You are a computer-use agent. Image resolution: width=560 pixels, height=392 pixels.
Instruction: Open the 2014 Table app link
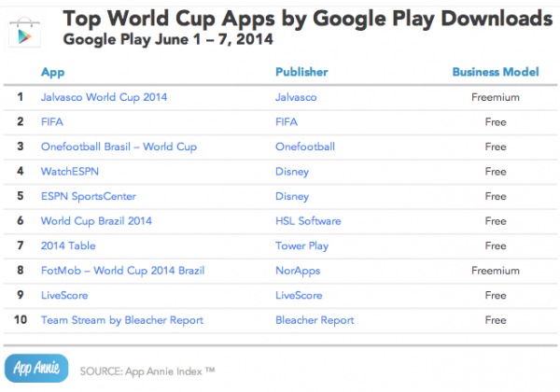click(x=68, y=245)
